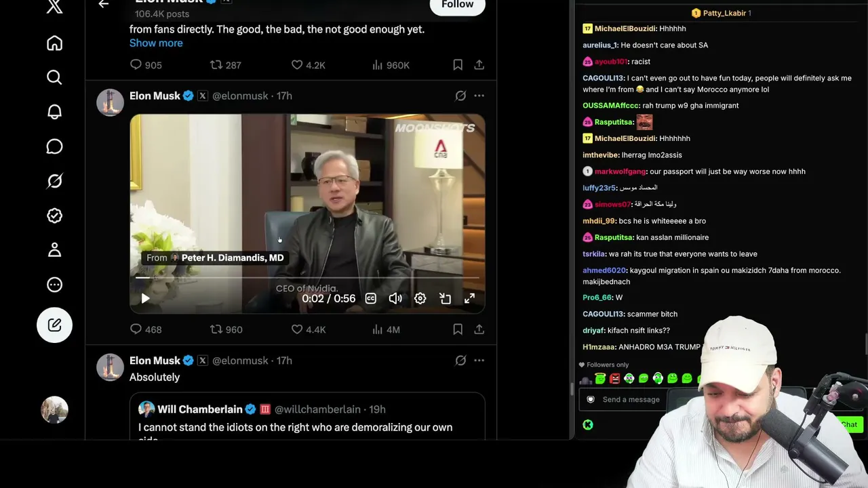Viewport: 868px width, 488px height.
Task: Open X Search from the sidebar
Action: (x=54, y=77)
